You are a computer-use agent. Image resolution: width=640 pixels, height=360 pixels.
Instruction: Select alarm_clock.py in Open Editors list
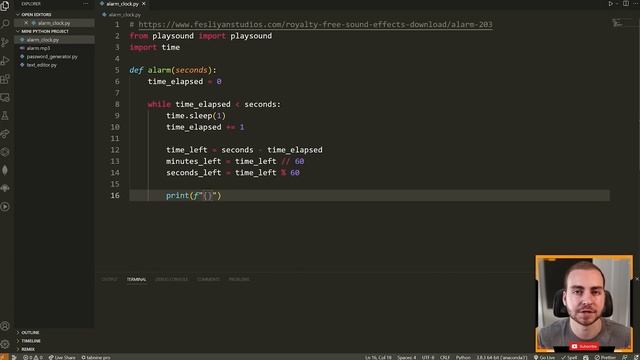[x=54, y=23]
